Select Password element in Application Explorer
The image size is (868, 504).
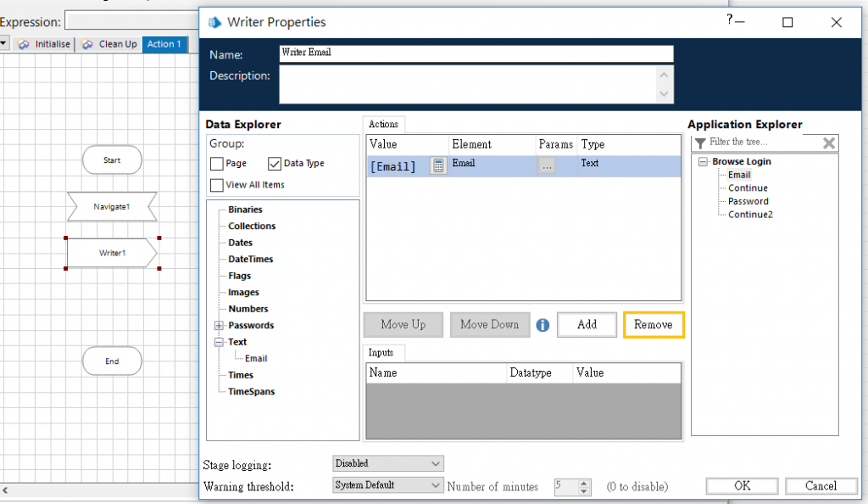pyautogui.click(x=748, y=202)
